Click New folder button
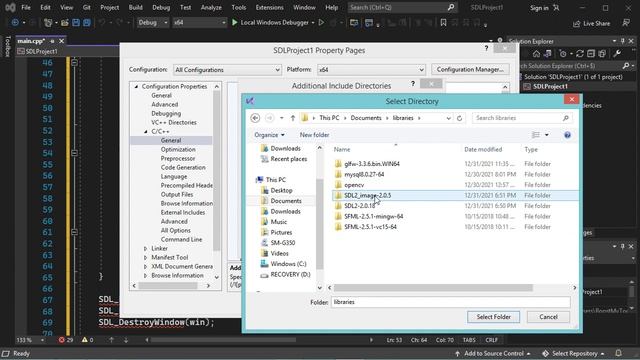Viewport: 640px width, 360px height. (314, 135)
